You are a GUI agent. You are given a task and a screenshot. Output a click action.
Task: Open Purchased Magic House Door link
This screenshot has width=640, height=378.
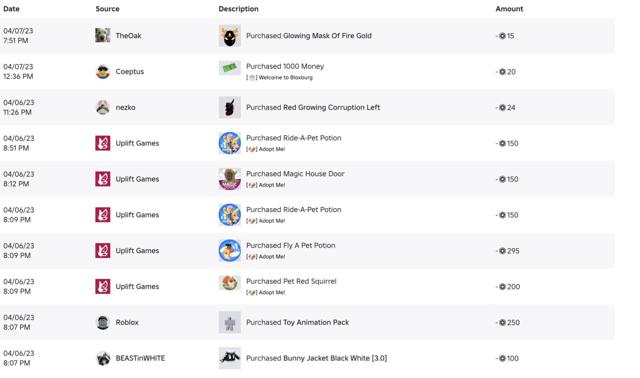click(x=295, y=174)
